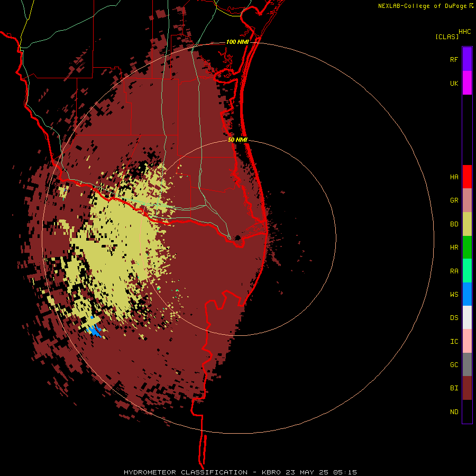Image resolution: width=476 pixels, height=476 pixels.
Task: Click the 05:15 timestamp text
Action: coord(345,472)
